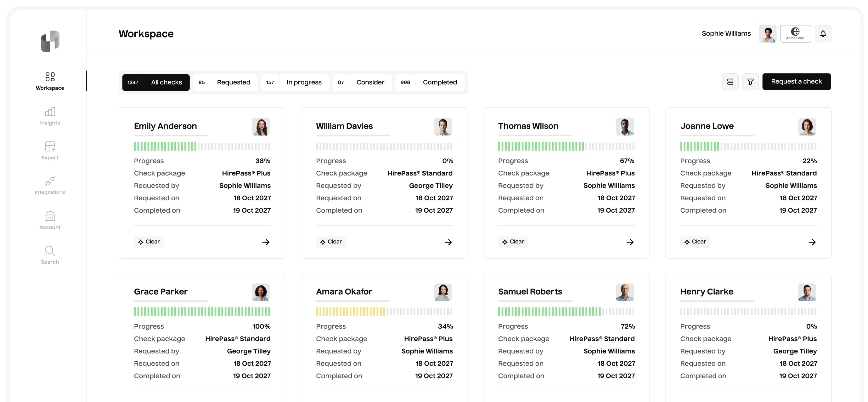Click the Request a check button

[x=797, y=81]
